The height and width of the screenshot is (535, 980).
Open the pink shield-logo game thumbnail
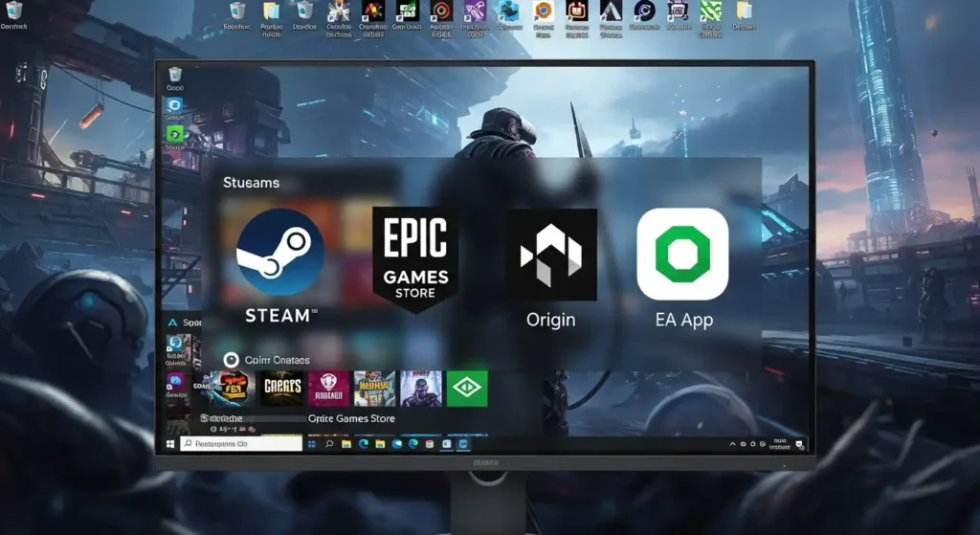(329, 389)
